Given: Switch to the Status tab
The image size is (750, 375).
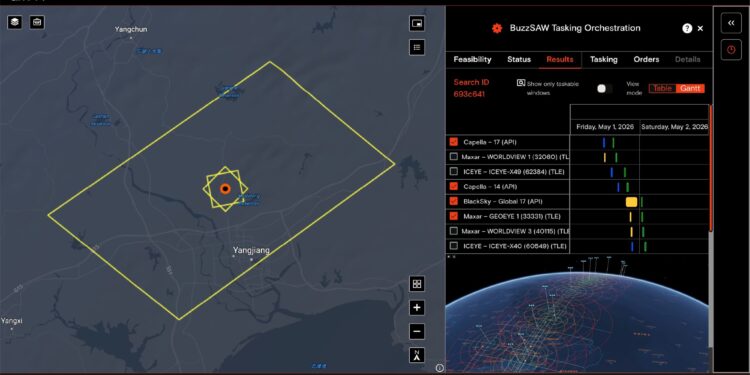Looking at the screenshot, I should [519, 59].
